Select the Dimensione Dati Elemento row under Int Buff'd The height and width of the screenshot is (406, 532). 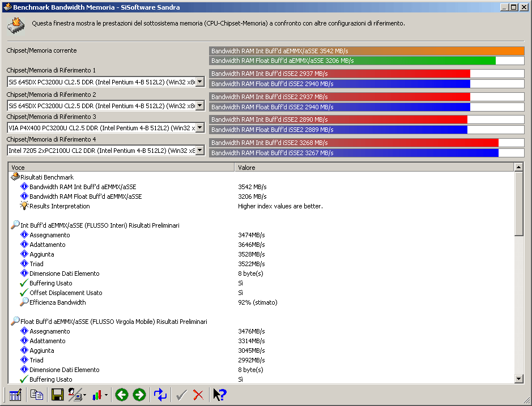point(261,273)
